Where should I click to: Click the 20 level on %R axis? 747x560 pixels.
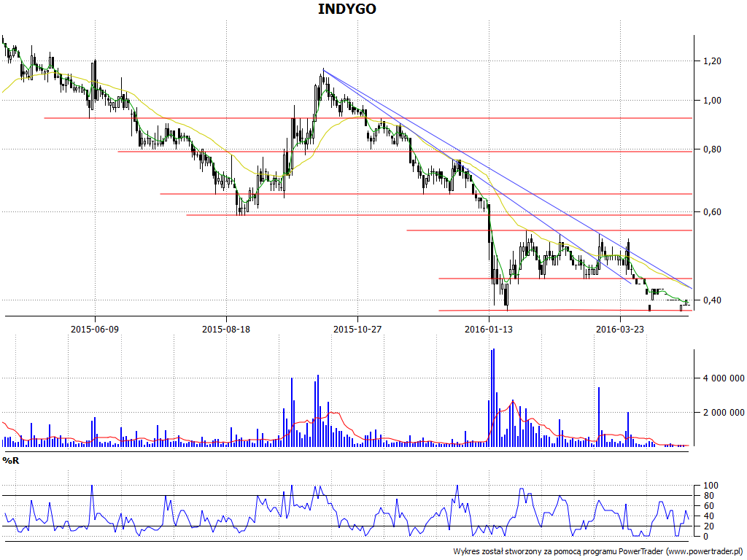(708, 526)
